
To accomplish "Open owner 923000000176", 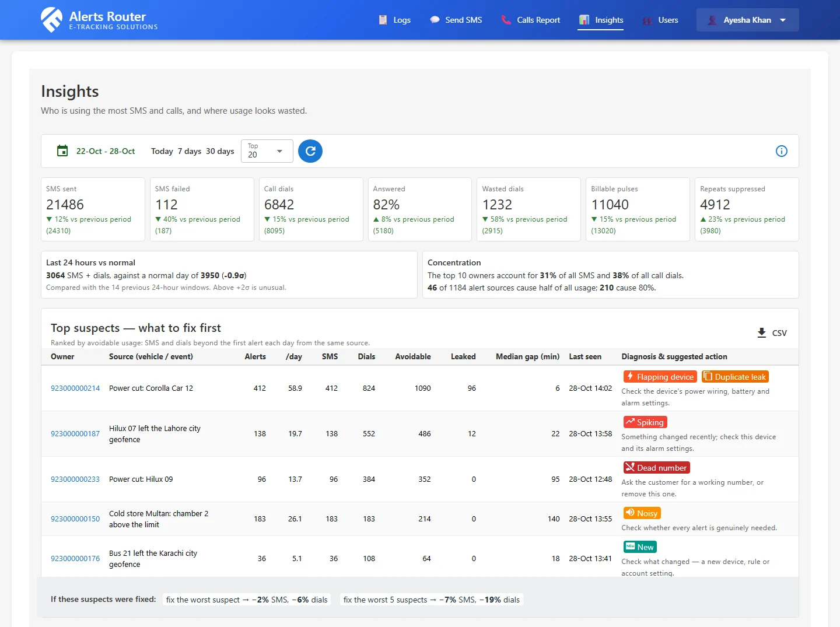I will click(75, 559).
